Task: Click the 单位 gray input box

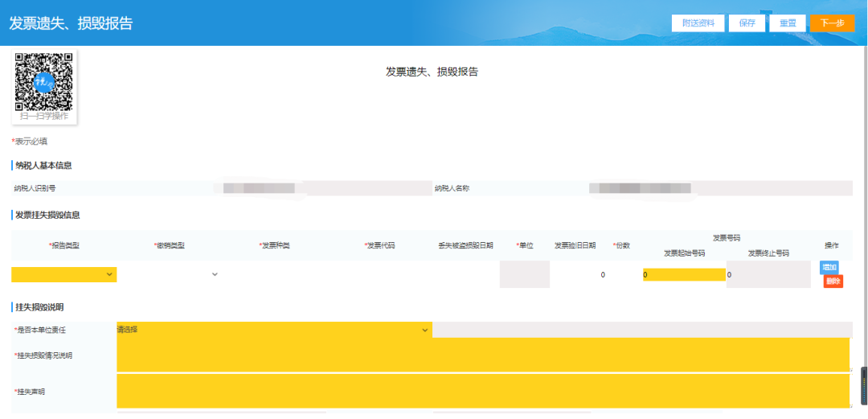Action: [x=524, y=274]
